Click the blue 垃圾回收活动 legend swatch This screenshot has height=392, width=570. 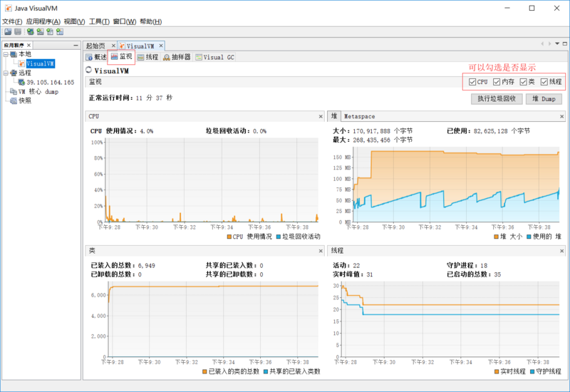pyautogui.click(x=279, y=237)
